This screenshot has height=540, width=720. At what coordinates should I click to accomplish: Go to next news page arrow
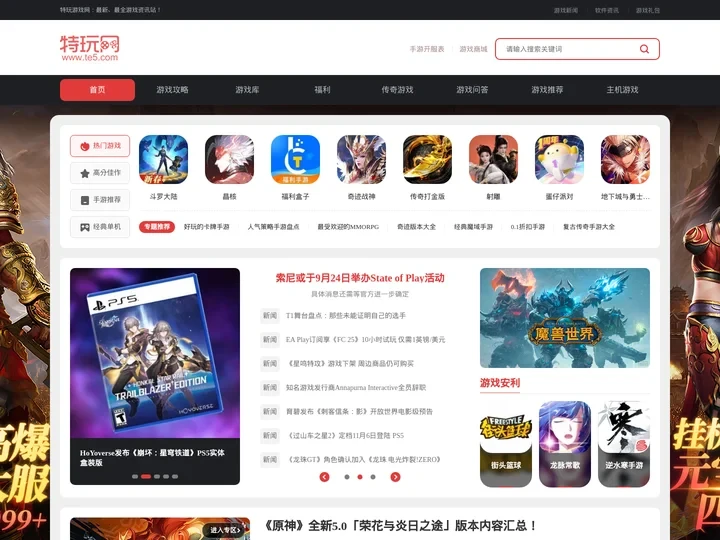[x=395, y=477]
